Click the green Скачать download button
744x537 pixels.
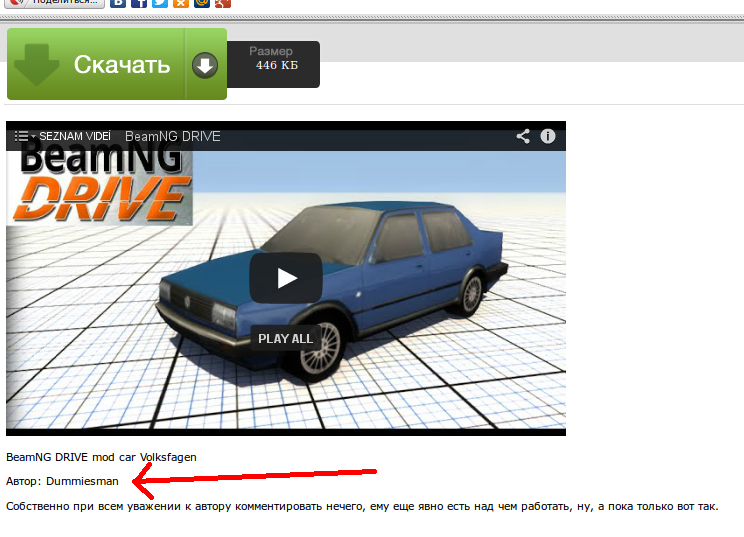point(117,64)
